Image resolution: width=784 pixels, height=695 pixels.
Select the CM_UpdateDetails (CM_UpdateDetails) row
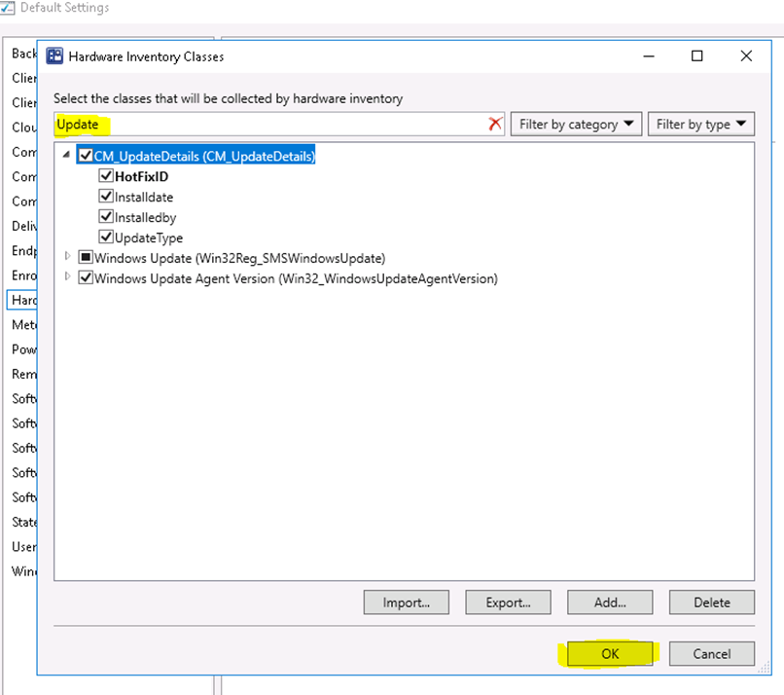point(204,156)
